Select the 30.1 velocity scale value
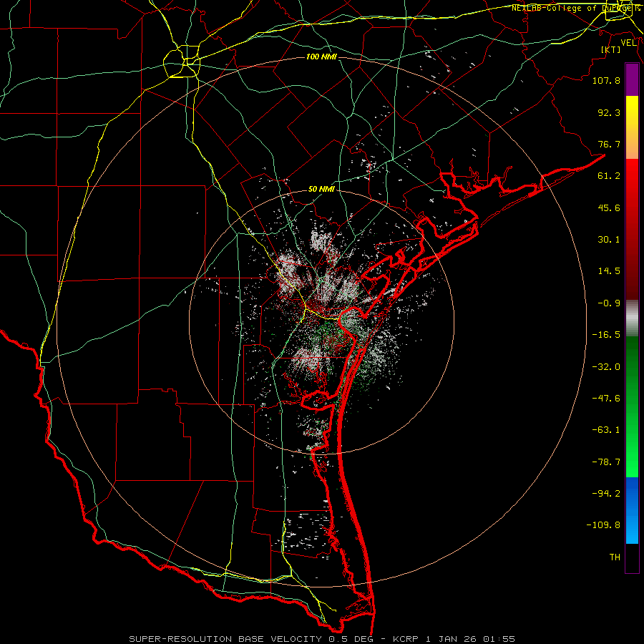This screenshot has width=644, height=644. (609, 240)
